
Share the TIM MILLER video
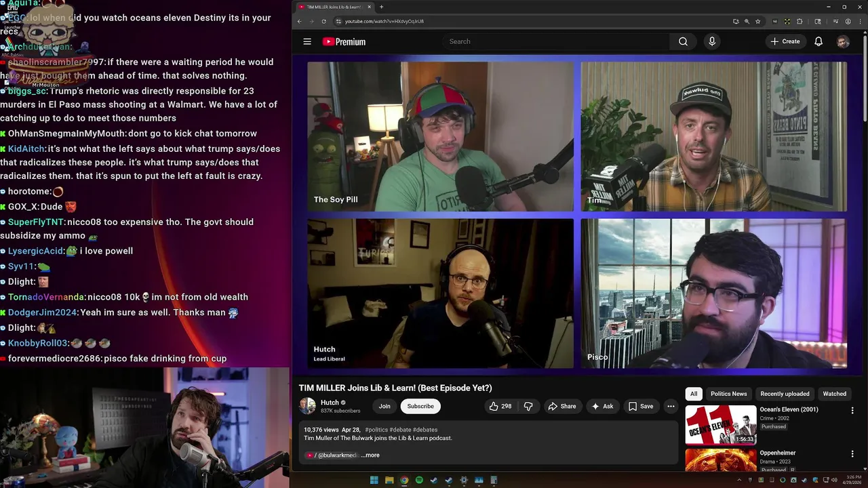(x=561, y=406)
